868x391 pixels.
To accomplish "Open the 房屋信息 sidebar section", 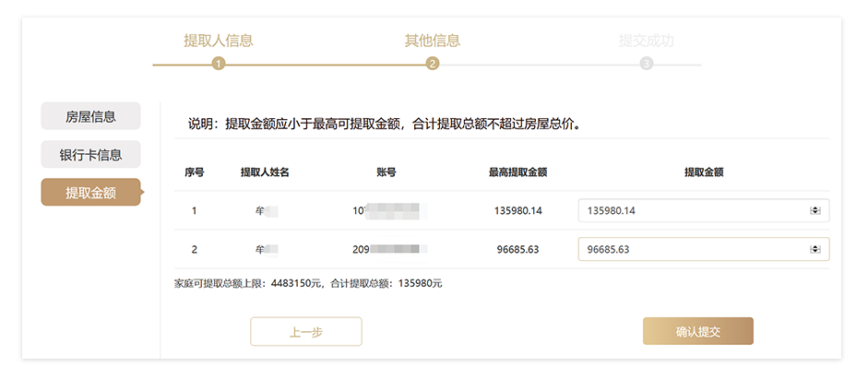I will pyautogui.click(x=90, y=116).
